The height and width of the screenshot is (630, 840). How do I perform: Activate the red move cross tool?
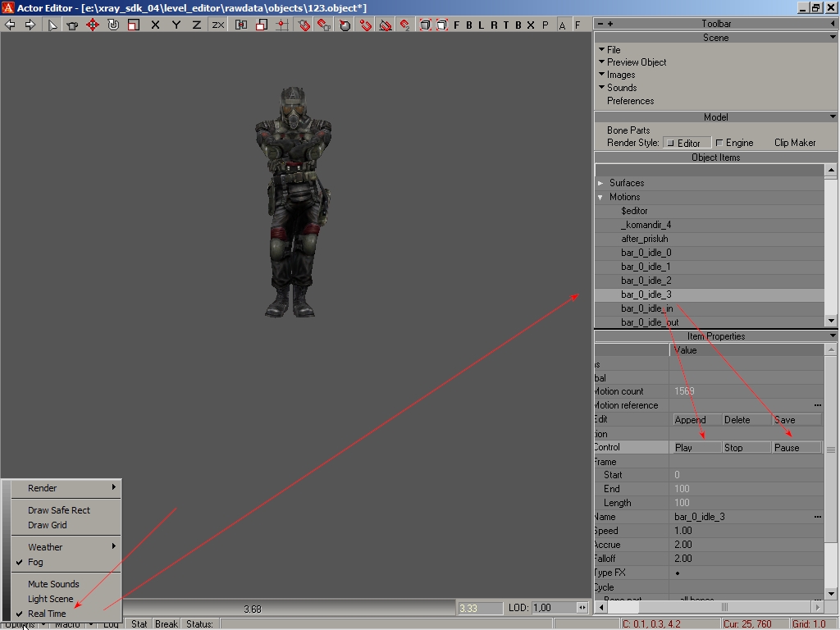93,25
